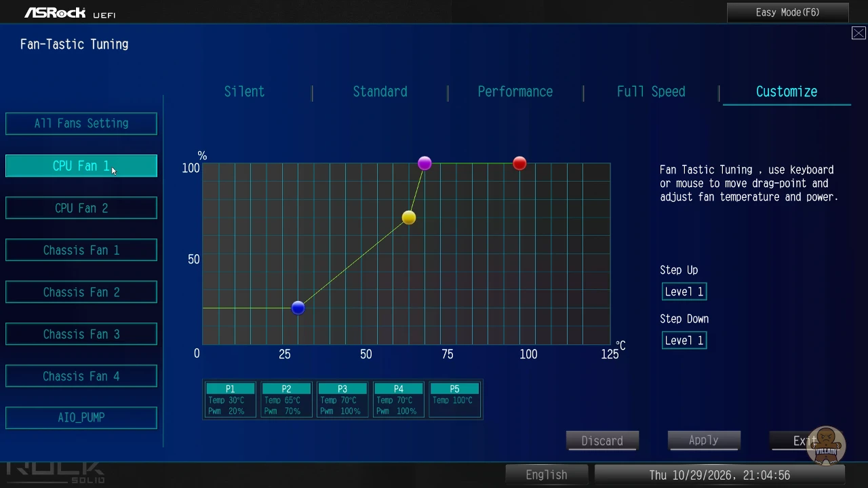This screenshot has width=868, height=488.
Task: Select the AIO_PUMP header
Action: click(81, 418)
